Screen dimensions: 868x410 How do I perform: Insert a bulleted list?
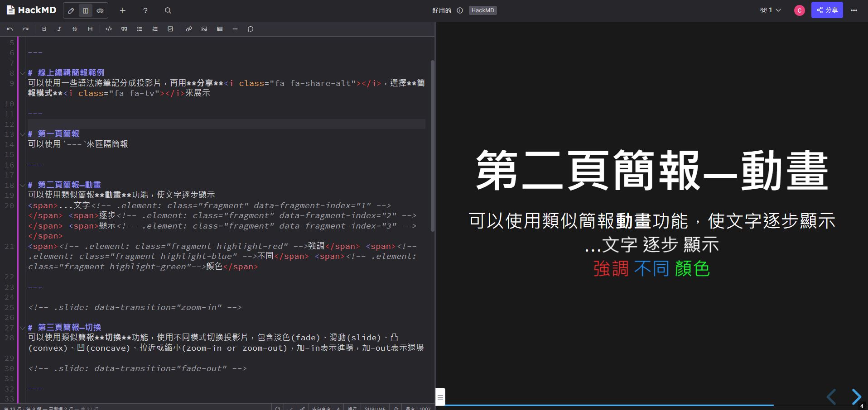point(140,29)
